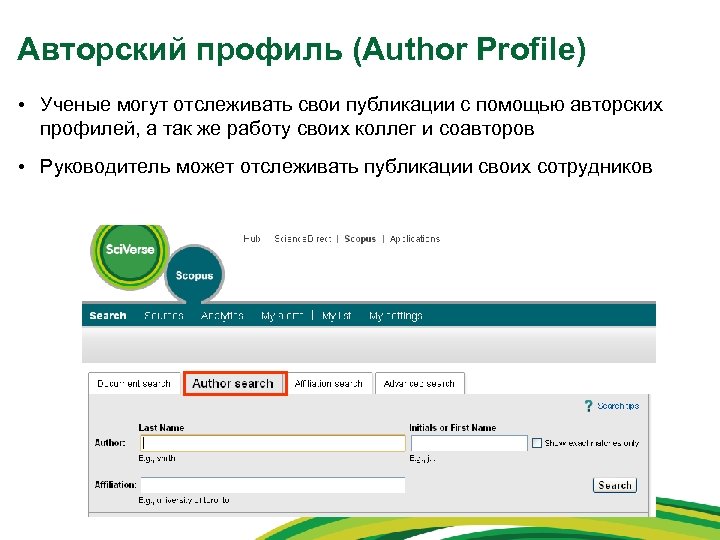This screenshot has height=540, width=720.
Task: Switch to Author search tab
Action: click(x=235, y=383)
